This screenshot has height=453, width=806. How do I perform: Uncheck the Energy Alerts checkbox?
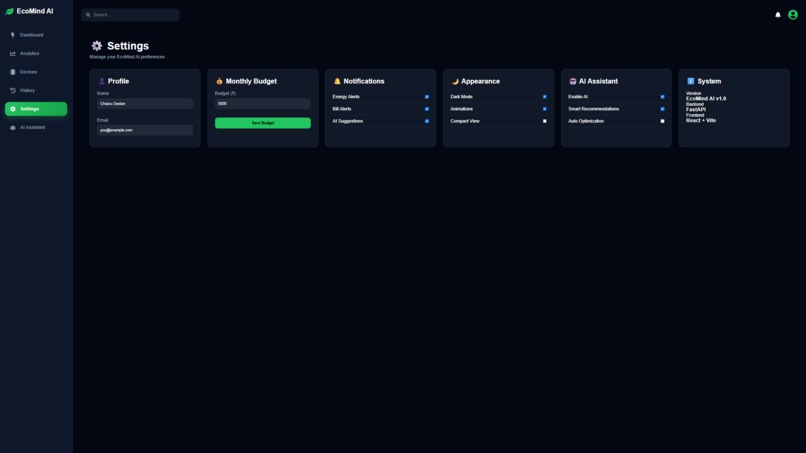(x=427, y=97)
